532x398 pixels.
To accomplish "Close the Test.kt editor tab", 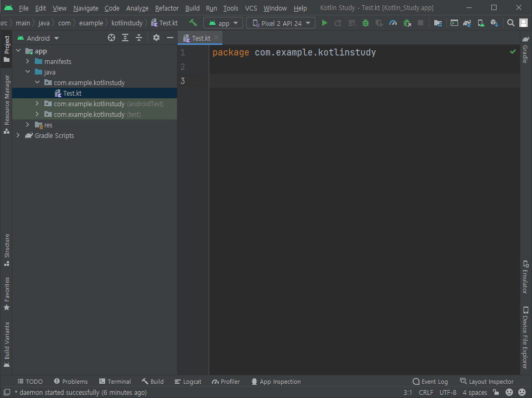I will (x=216, y=38).
